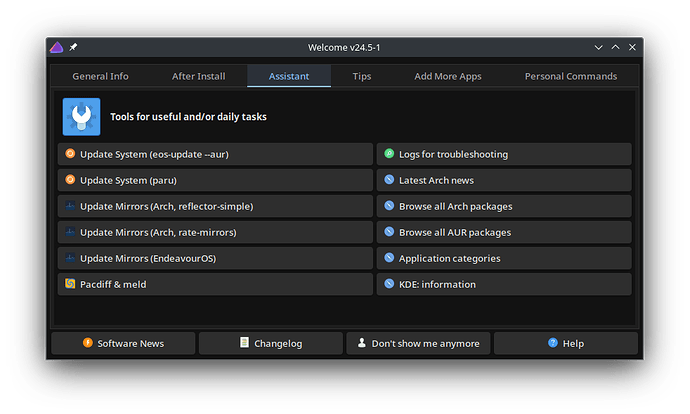Open Latest Arch news

[x=505, y=180]
